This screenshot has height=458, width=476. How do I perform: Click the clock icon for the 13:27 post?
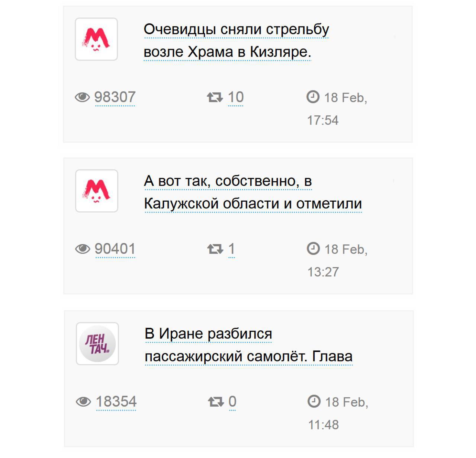coord(313,248)
